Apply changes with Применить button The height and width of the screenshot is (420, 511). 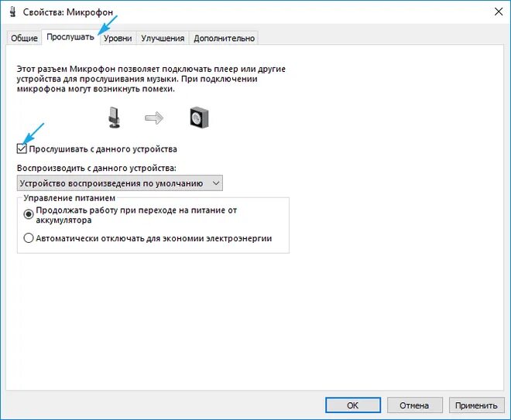(476, 405)
